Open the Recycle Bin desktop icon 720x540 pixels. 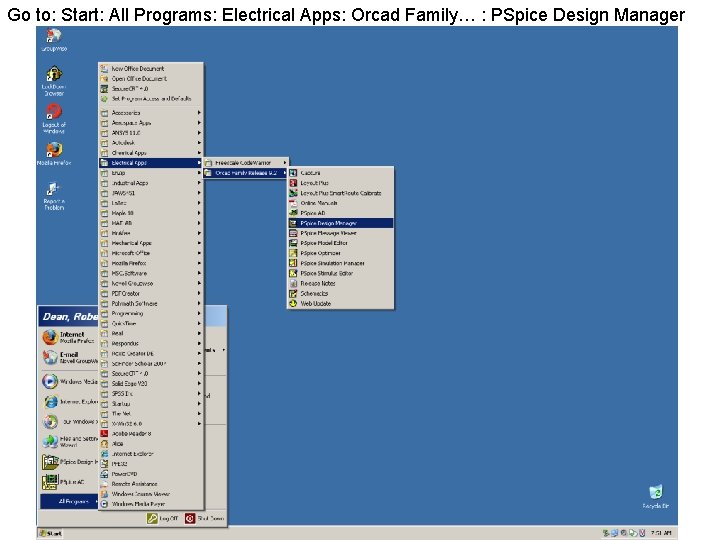(656, 496)
